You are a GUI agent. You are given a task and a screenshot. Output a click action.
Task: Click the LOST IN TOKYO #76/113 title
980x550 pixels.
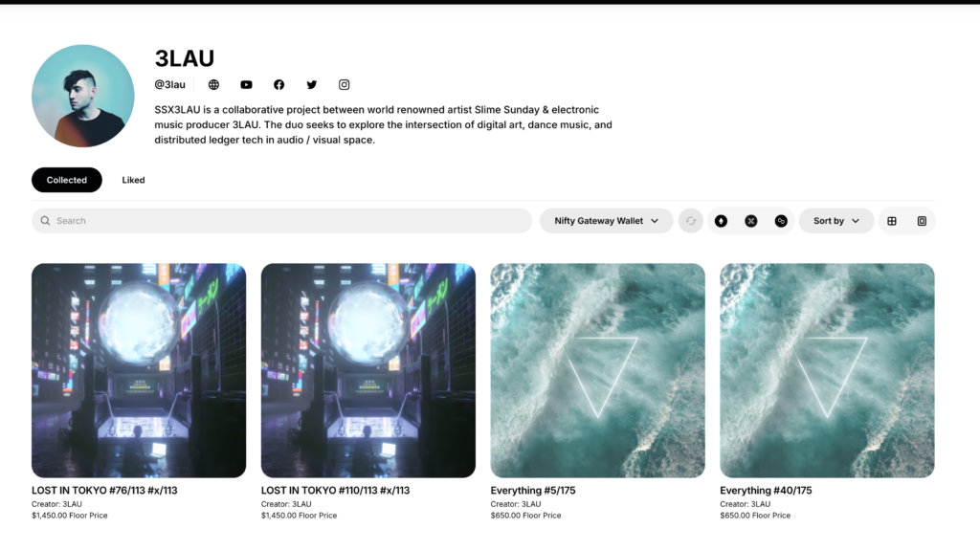coord(104,491)
